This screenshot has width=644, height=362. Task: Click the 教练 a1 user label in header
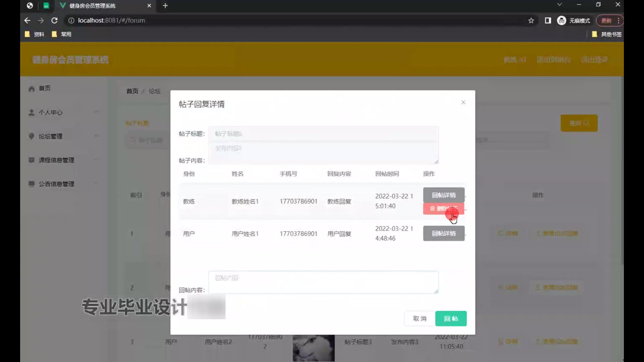(x=514, y=60)
